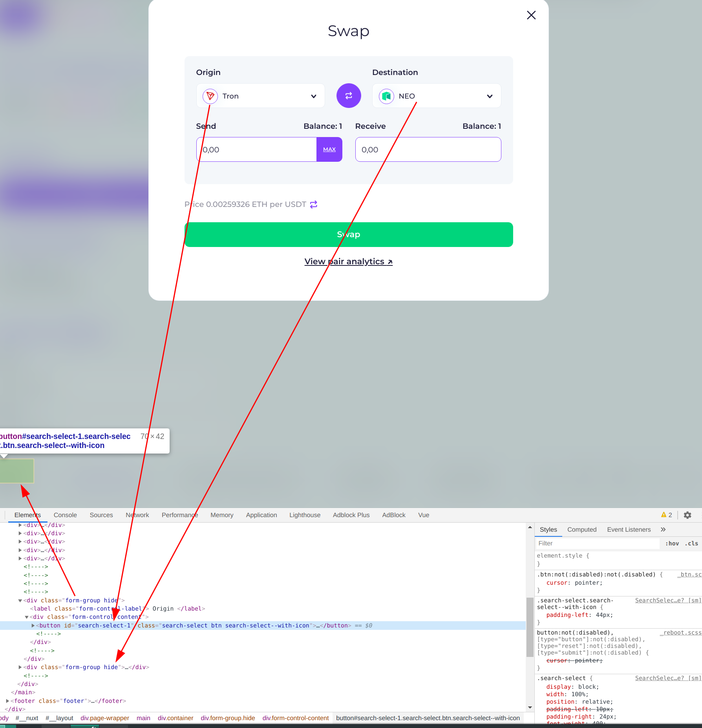Viewport: 702px width, 728px height.
Task: Click the Elements panel scrollbar up arrow
Action: [530, 527]
